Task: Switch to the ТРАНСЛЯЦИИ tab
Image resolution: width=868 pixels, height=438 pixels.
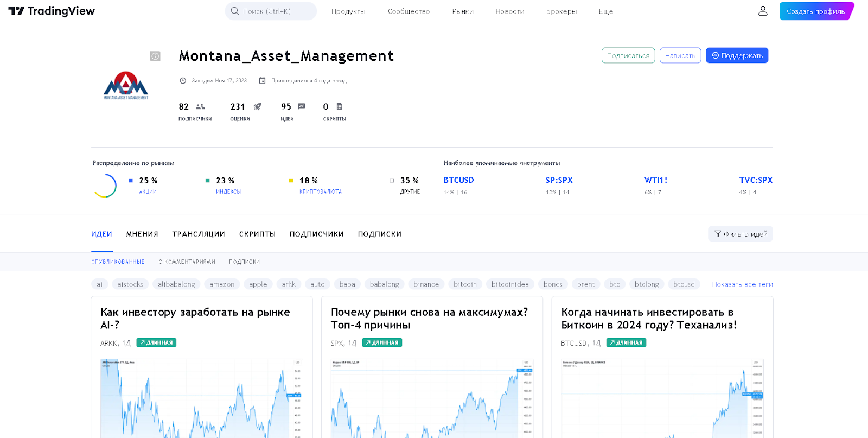Action: tap(199, 234)
